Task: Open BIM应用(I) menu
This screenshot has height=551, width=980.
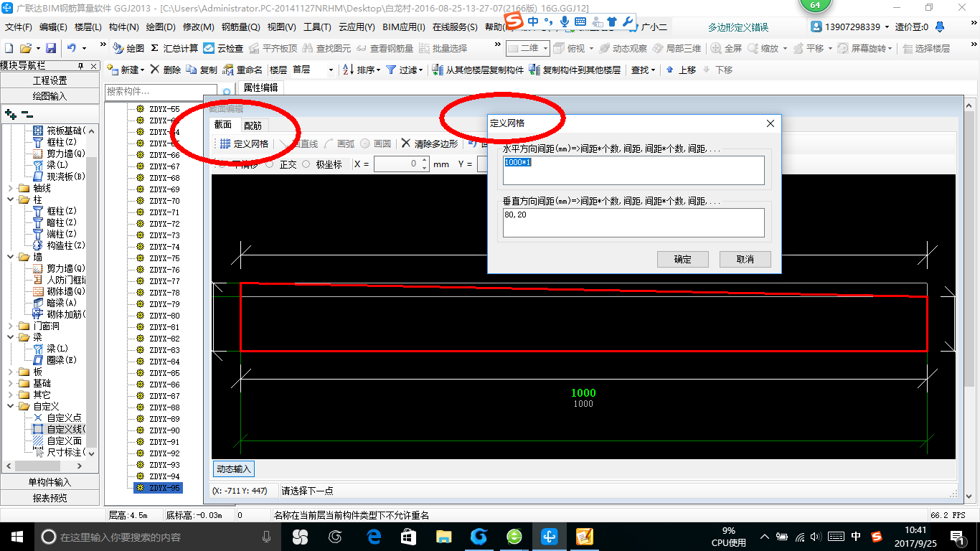Action: [404, 27]
